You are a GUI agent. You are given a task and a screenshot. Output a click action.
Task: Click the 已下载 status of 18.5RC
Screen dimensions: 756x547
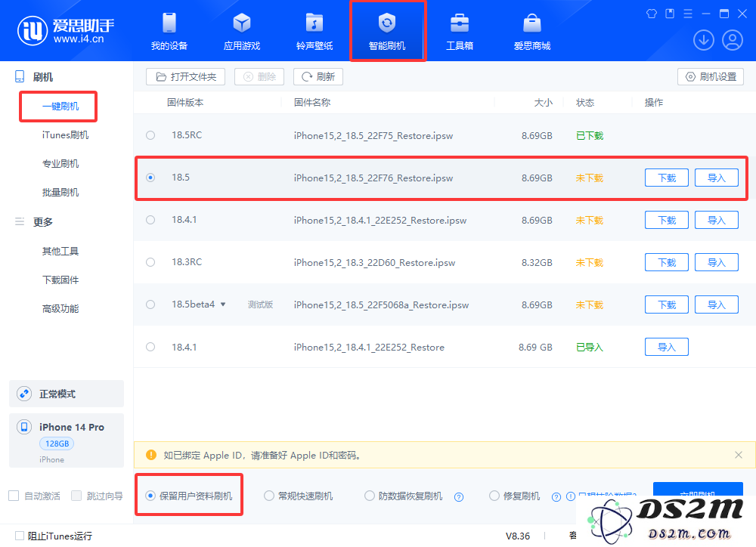(x=590, y=136)
